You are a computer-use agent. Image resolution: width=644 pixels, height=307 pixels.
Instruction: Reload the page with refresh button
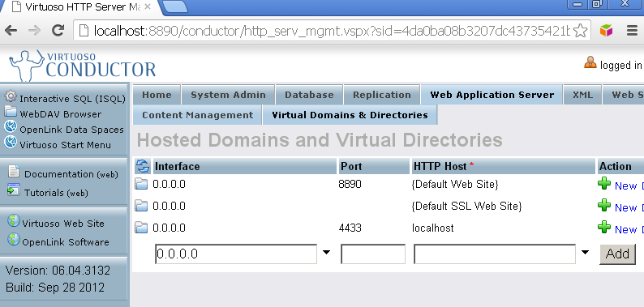[x=58, y=30]
